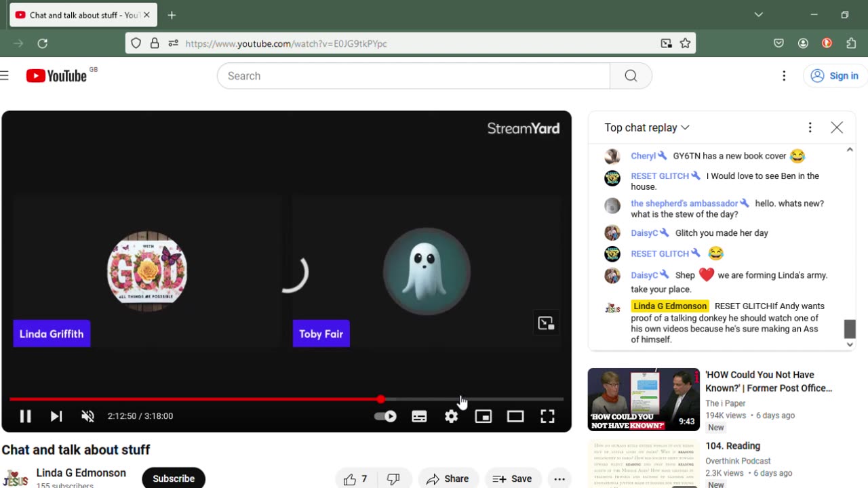Pause the video playback
This screenshot has width=868, height=488.
(25, 416)
